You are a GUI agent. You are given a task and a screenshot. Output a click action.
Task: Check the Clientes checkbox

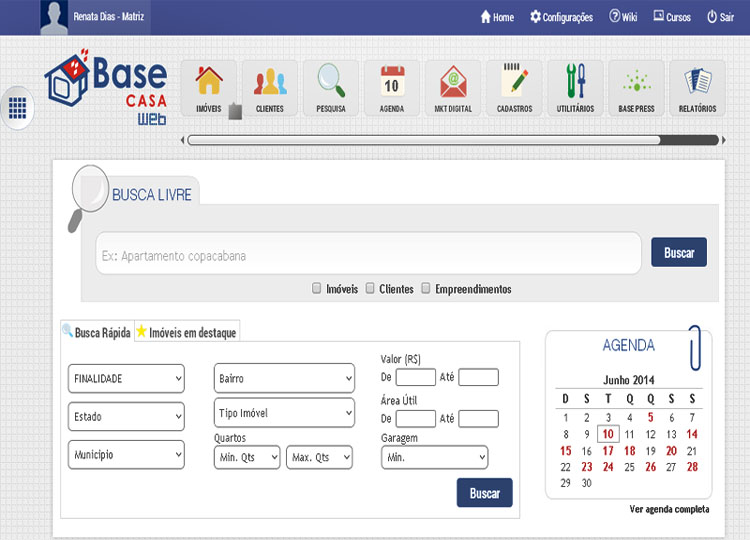point(370,288)
